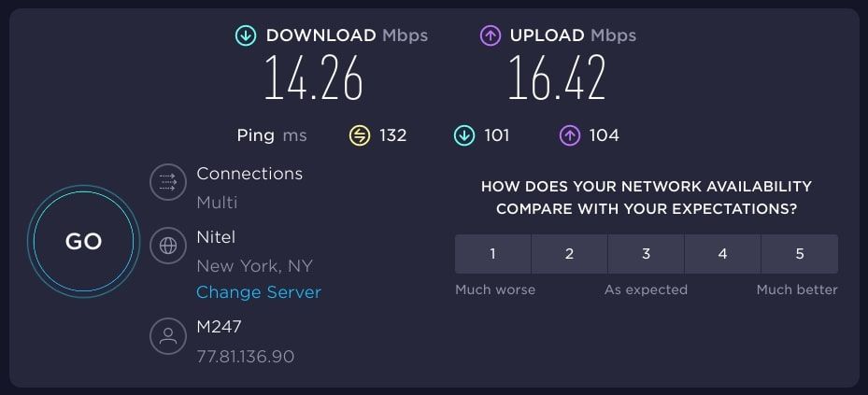The width and height of the screenshot is (868, 395).
Task: Click the IP address 77.81.136.90
Action: tap(245, 357)
